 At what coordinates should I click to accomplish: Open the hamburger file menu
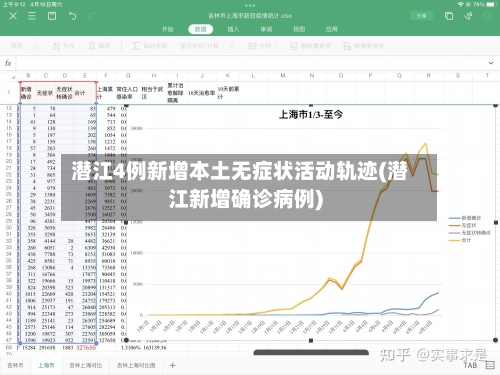pyautogui.click(x=32, y=16)
